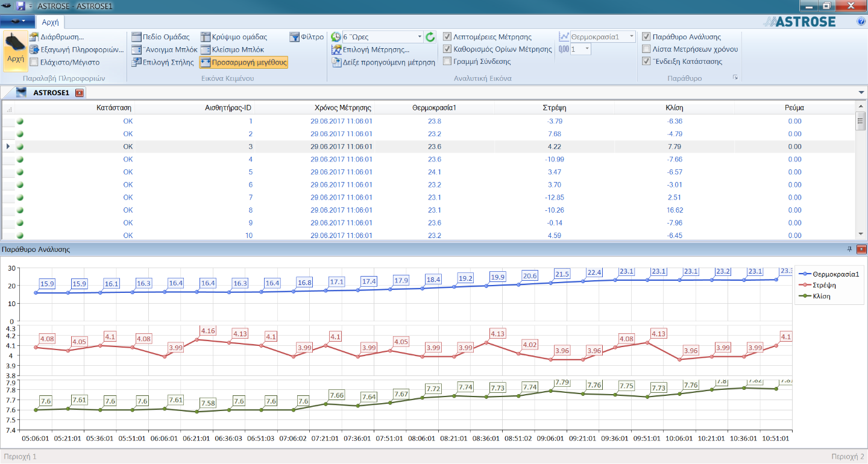Select Πεδίο Ομάδας group field tool
868x464 pixels.
[x=161, y=37]
